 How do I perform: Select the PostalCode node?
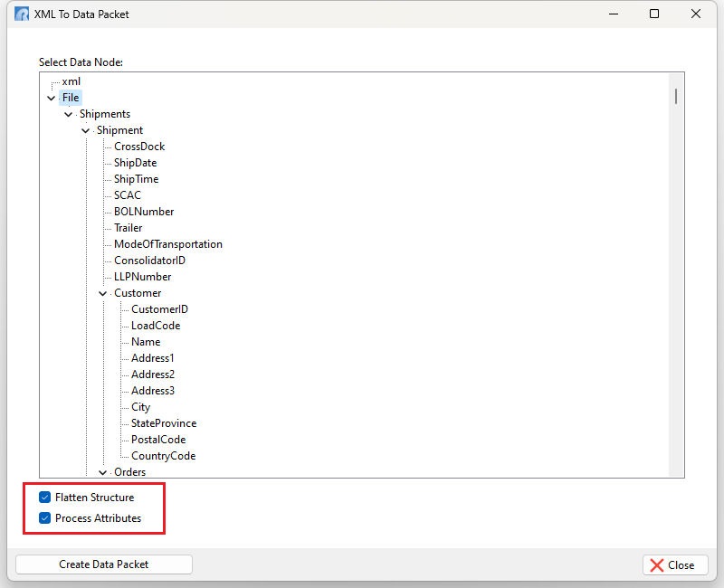coord(158,440)
